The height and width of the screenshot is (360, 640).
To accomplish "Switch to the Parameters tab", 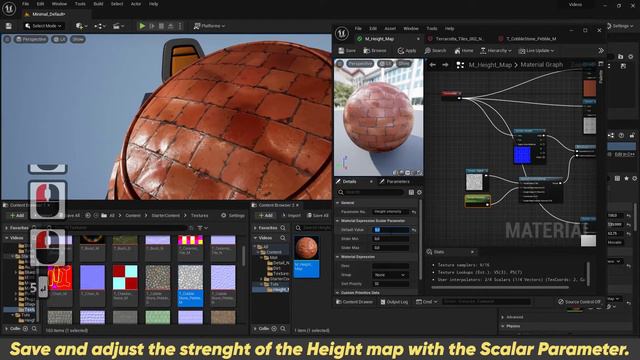I will click(x=394, y=182).
